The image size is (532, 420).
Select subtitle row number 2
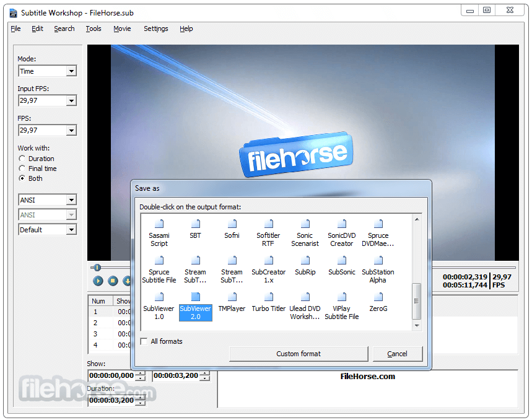coord(110,323)
